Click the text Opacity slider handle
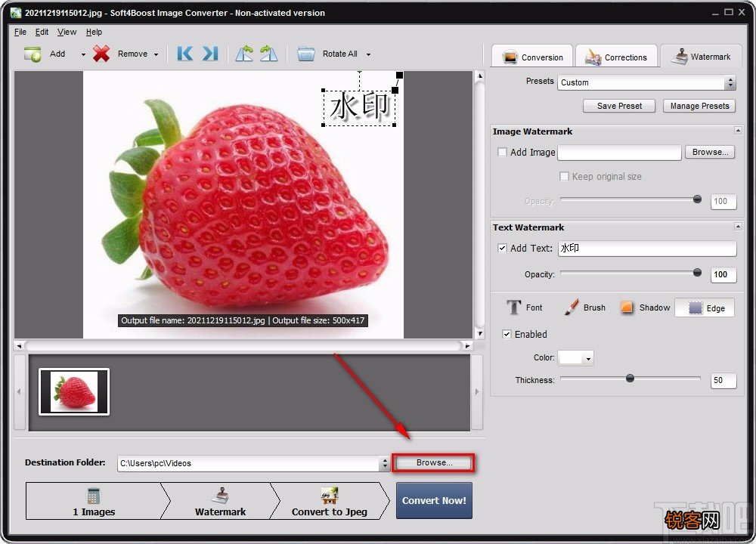This screenshot has width=756, height=544. (x=697, y=273)
